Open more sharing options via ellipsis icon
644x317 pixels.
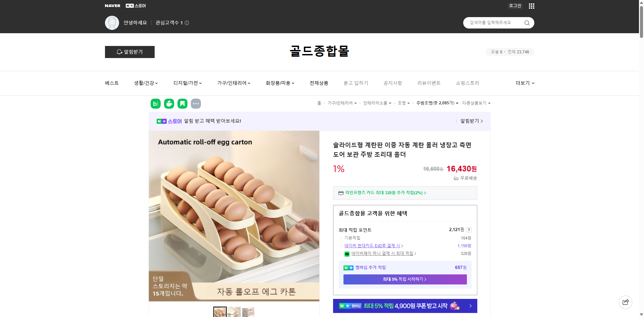click(196, 104)
